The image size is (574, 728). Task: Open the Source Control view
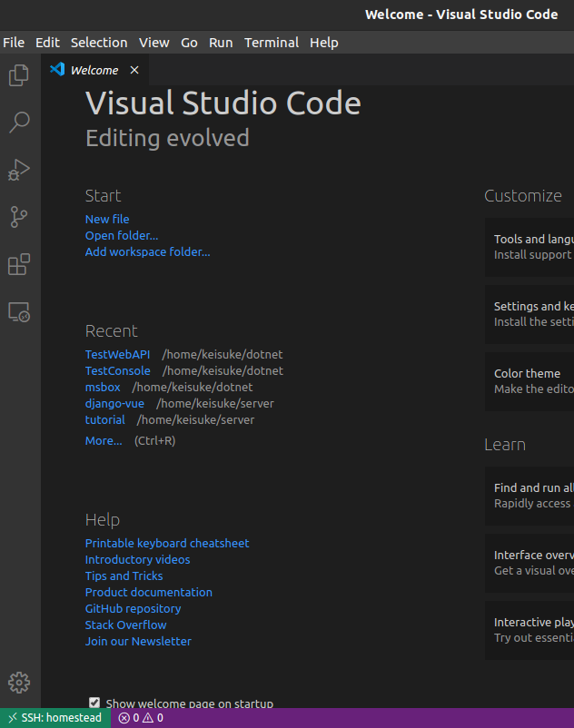19,217
